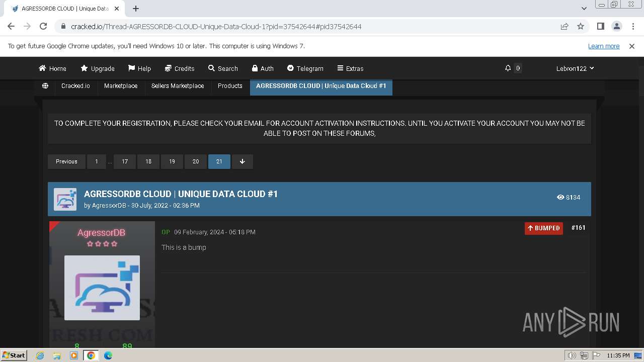Select the AGRESSORDB CLOUD breadcrumb tab
The width and height of the screenshot is (644, 362).
321,86
